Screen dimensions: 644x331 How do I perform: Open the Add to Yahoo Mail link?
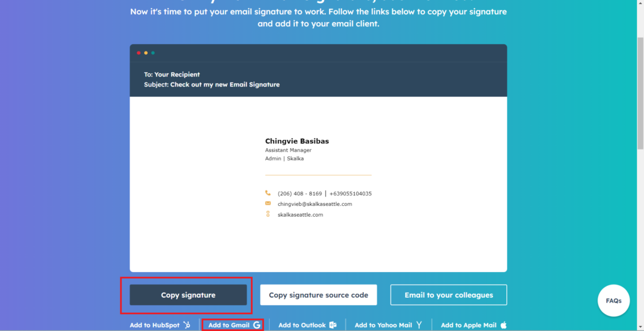click(383, 325)
